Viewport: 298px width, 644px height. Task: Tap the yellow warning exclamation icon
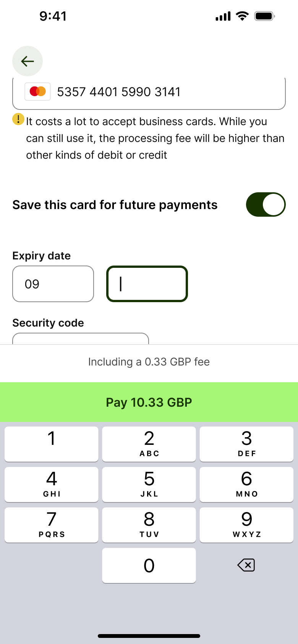click(x=18, y=119)
